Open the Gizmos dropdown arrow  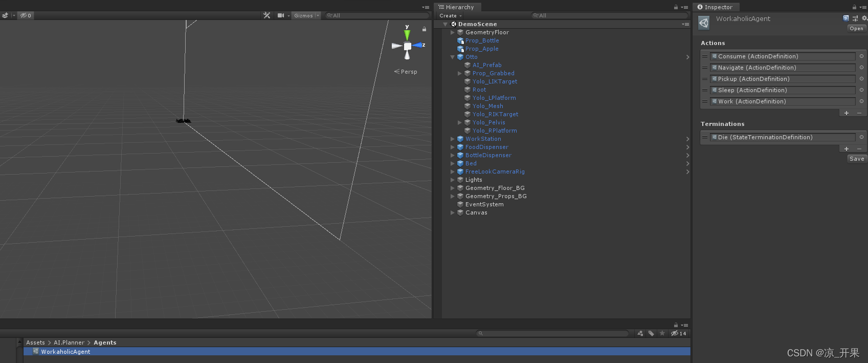318,15
